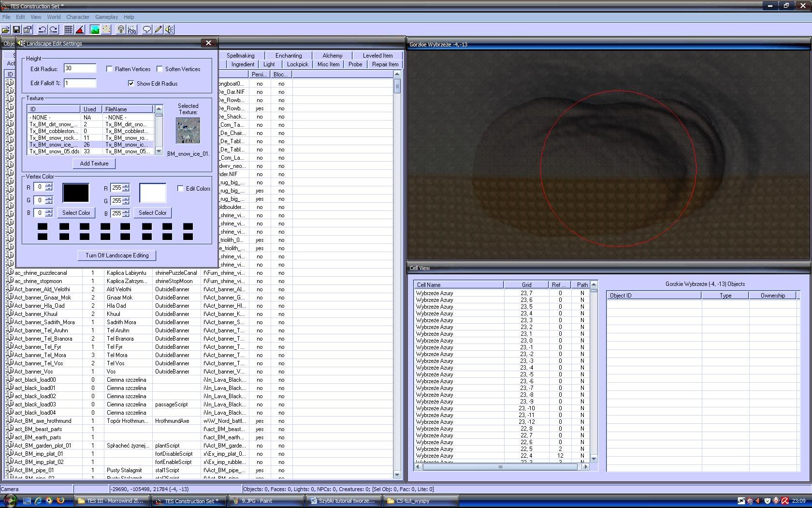The image size is (812, 508).
Task: Switch to the Enchanting tab
Action: pyautogui.click(x=289, y=56)
